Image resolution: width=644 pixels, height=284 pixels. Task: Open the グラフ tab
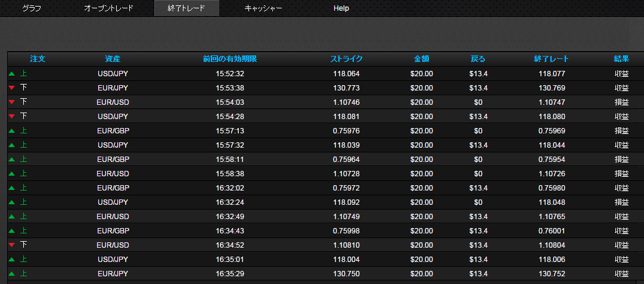(x=32, y=8)
